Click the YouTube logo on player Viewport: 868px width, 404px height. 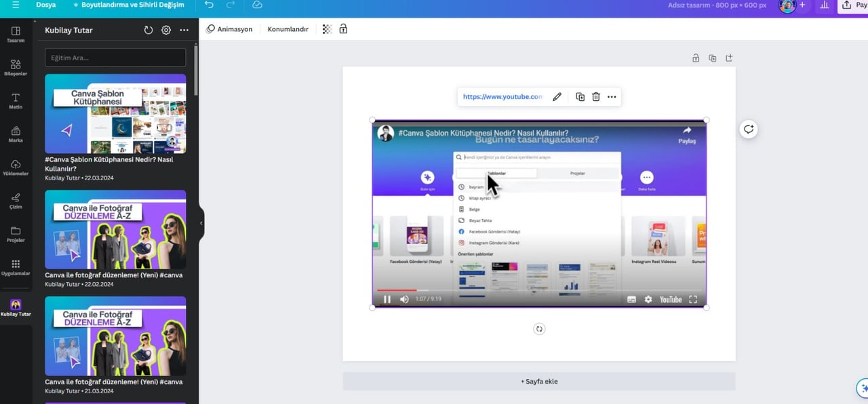point(671,299)
